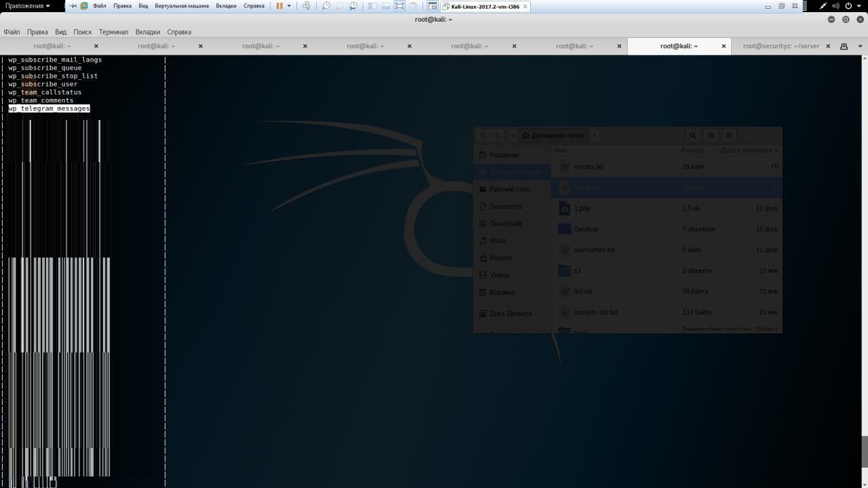Open the volume icon in Kali panel
Viewport: 868px width, 488px height.
click(x=835, y=5)
